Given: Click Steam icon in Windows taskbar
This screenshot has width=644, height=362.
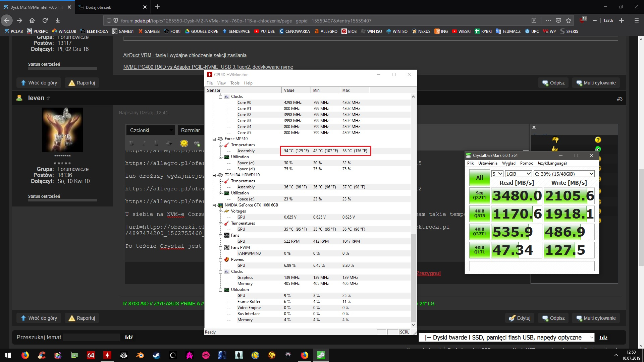Looking at the screenshot, I should pos(156,355).
